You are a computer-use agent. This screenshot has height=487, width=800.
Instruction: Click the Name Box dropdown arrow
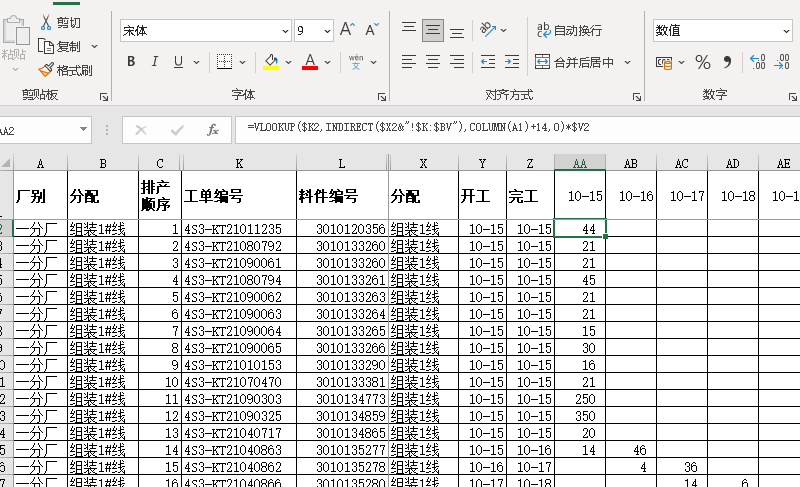pos(83,130)
